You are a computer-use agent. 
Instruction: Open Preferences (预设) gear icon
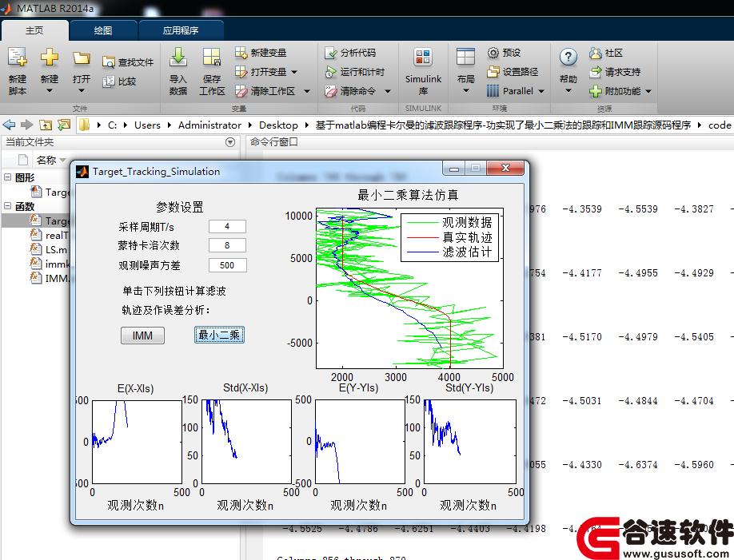pos(493,53)
